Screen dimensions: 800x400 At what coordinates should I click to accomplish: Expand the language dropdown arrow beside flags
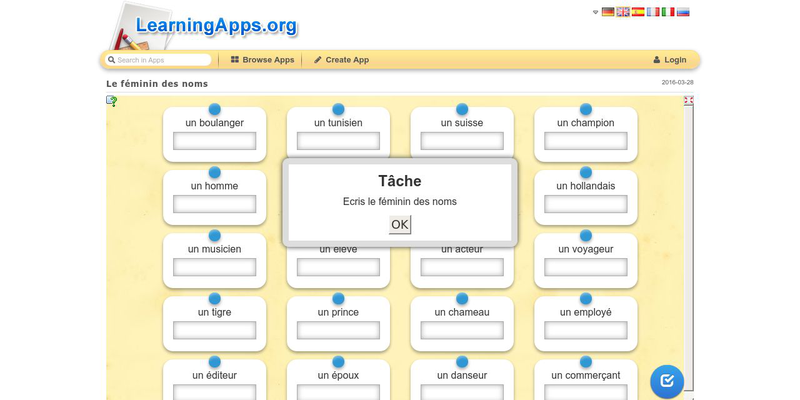[596, 12]
